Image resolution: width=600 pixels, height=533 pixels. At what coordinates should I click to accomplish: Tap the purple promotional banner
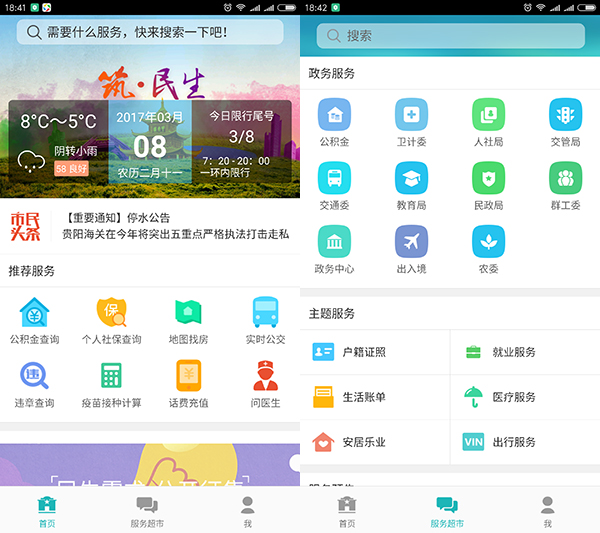[x=150, y=465]
